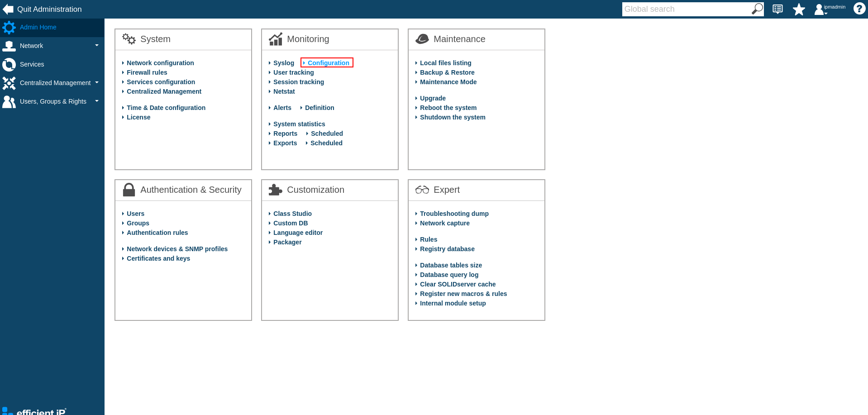Click the Quit Administration back arrow
Screen dimensions: 868x415
point(8,9)
